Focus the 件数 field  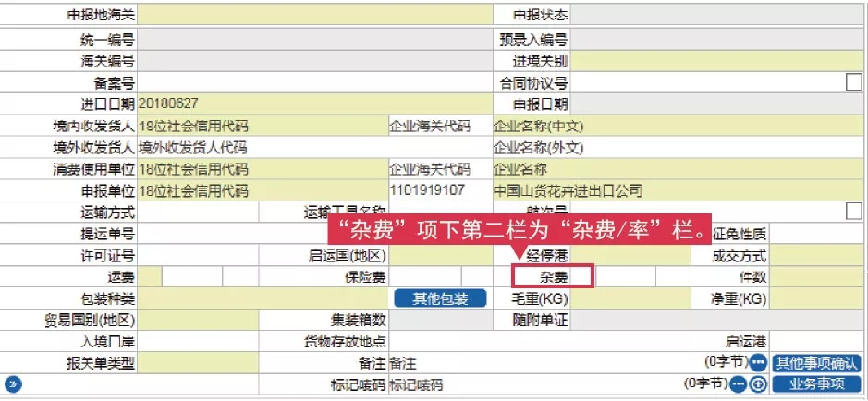pos(817,276)
